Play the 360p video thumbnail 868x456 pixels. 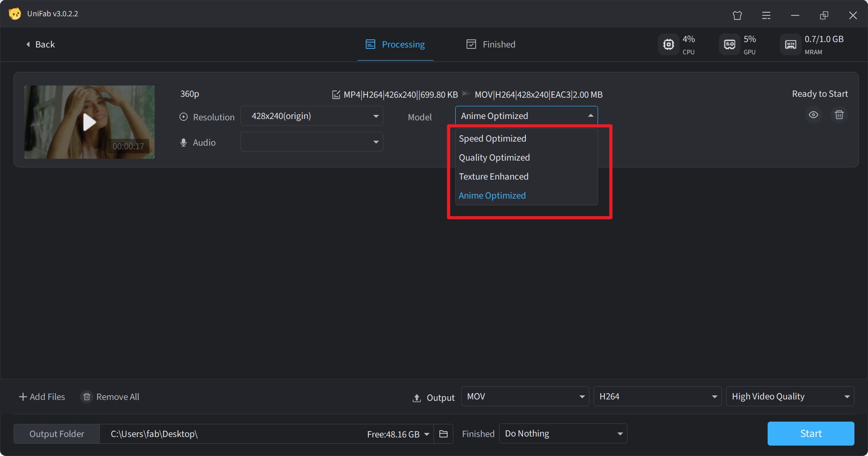pos(90,122)
